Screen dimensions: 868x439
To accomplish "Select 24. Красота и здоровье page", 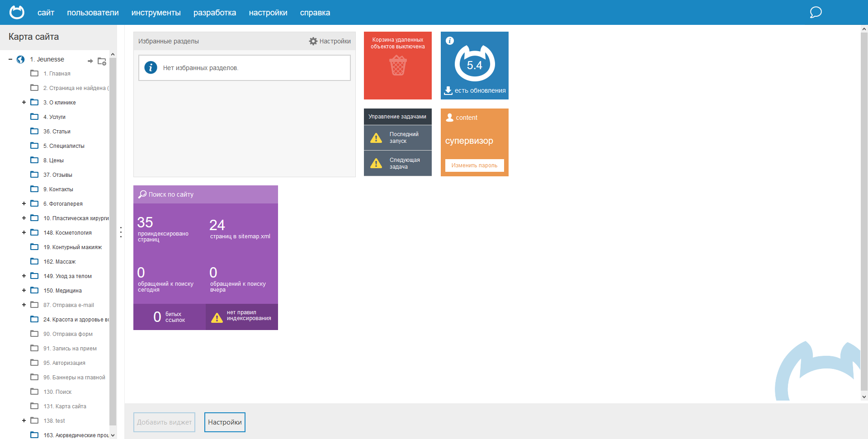I will tap(76, 319).
